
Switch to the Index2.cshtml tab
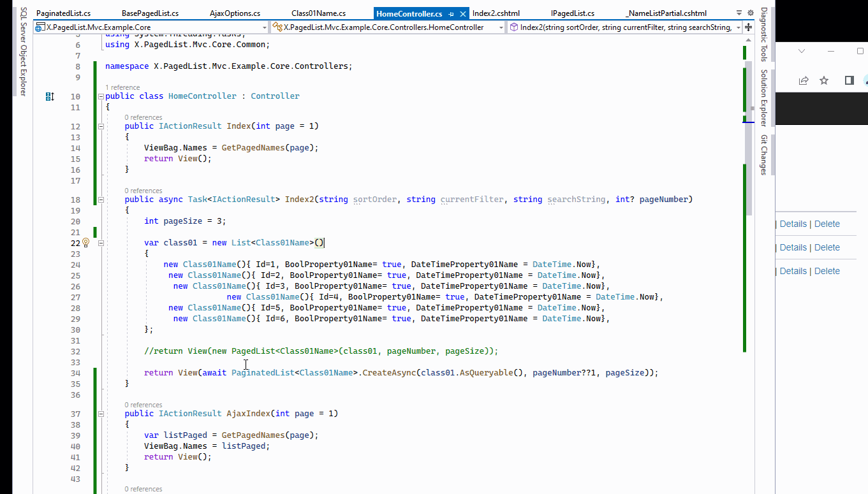(x=497, y=13)
